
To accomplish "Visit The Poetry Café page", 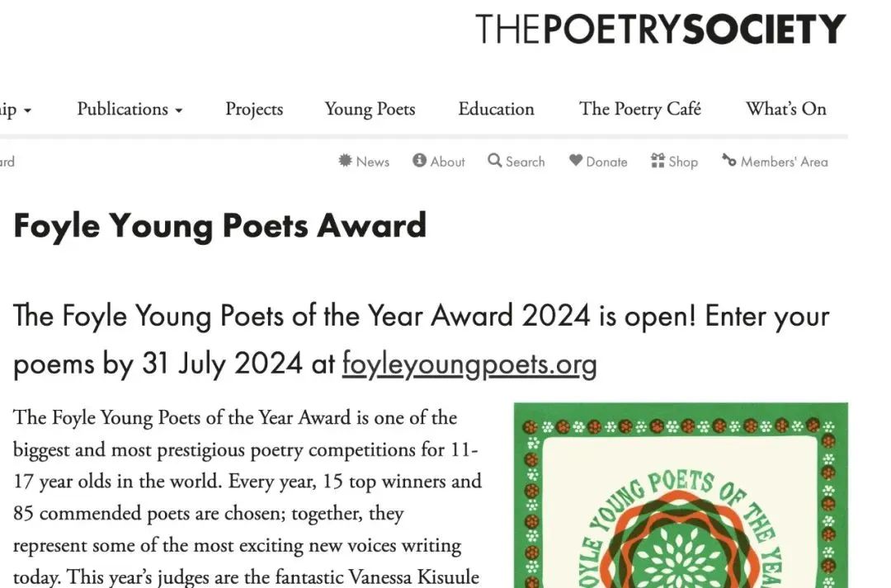I will point(640,109).
